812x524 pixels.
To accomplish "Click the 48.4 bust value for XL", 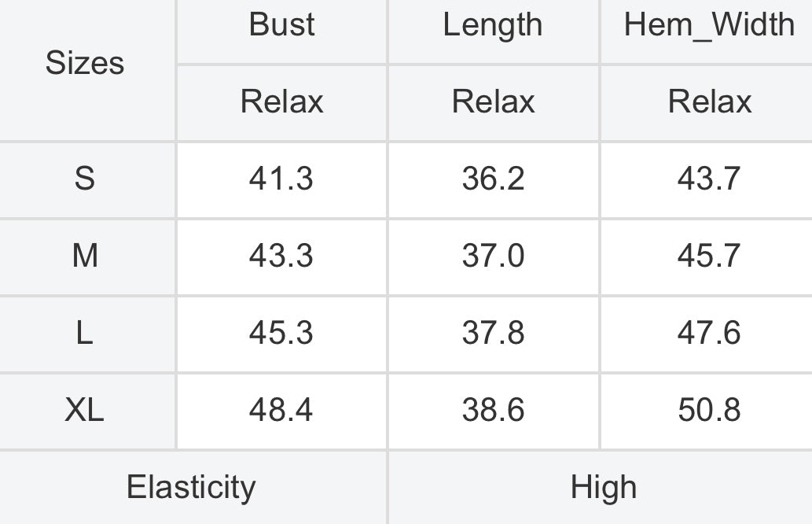I will click(281, 410).
